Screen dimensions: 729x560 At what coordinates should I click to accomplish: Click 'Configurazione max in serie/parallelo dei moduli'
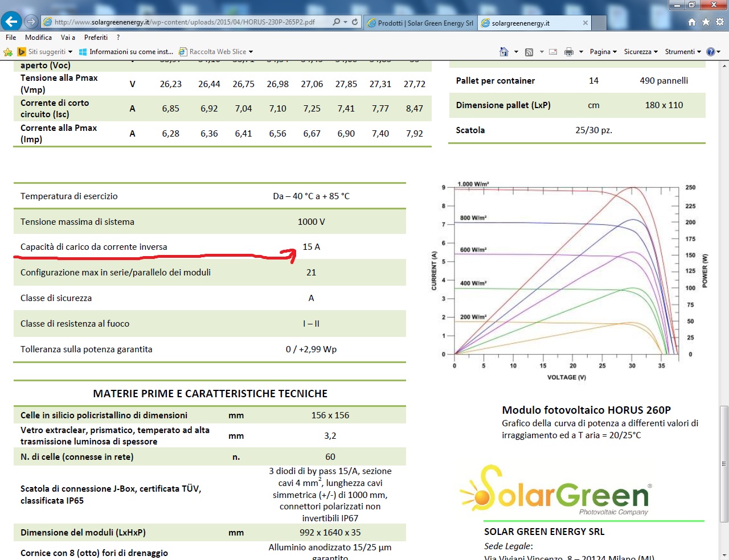click(x=116, y=273)
